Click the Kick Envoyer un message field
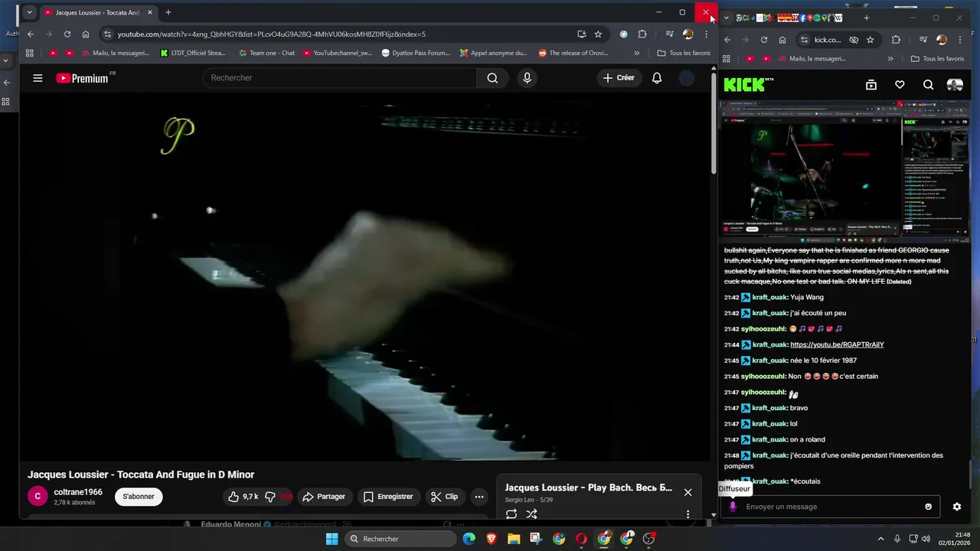 pos(831,507)
